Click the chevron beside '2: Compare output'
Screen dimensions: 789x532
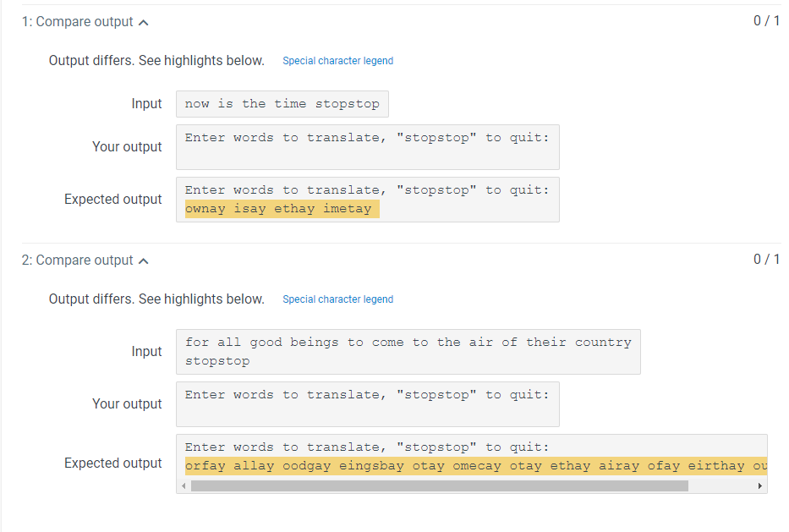[144, 261]
